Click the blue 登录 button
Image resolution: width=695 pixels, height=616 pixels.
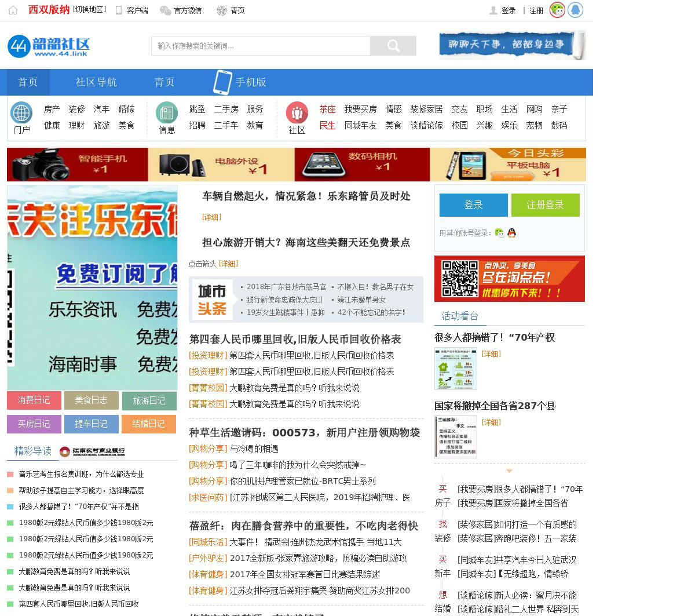tap(473, 205)
